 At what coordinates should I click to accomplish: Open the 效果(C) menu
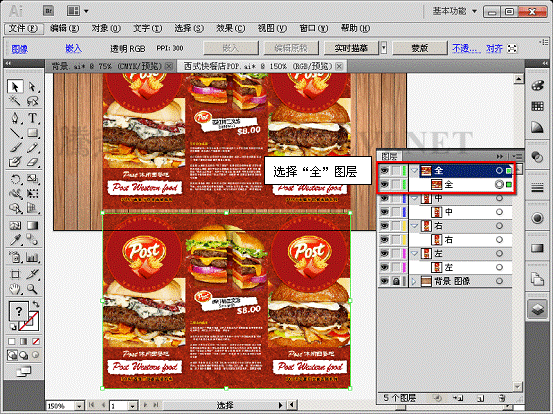(x=230, y=28)
